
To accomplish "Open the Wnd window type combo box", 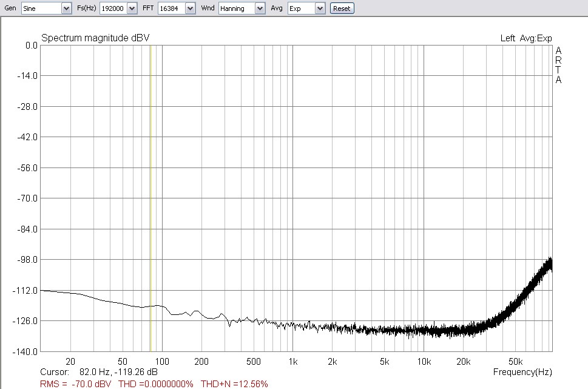I will click(x=242, y=8).
